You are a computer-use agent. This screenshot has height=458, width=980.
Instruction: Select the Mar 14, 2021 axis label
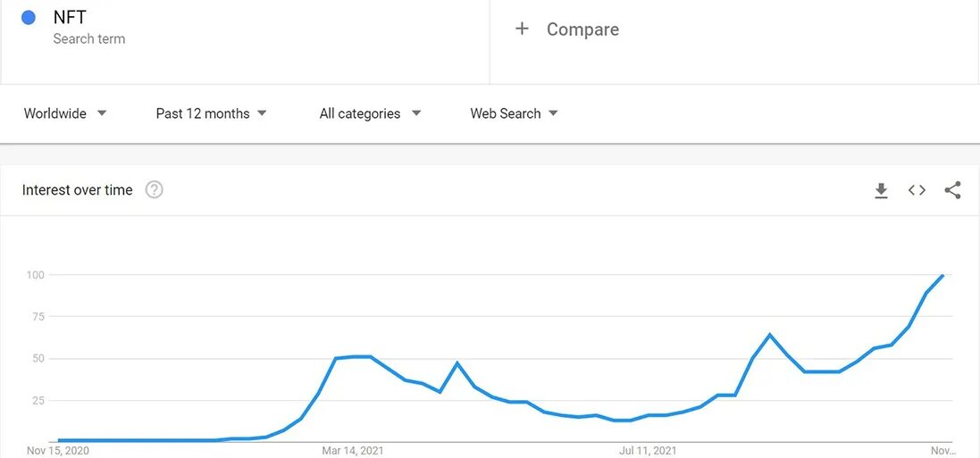click(353, 451)
